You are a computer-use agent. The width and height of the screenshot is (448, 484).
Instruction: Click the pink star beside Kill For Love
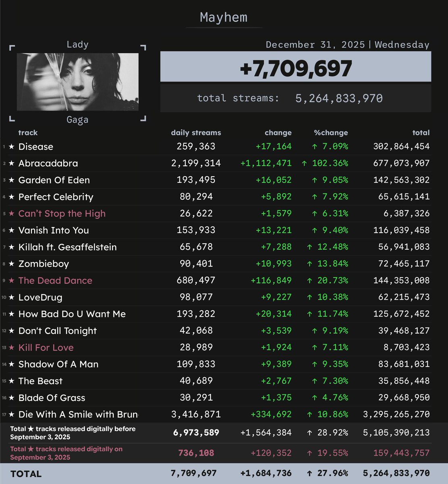coord(11,348)
